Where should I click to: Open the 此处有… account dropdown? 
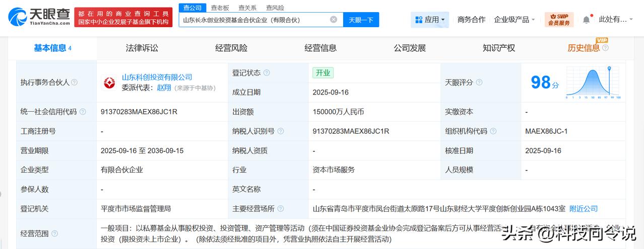coord(616,20)
